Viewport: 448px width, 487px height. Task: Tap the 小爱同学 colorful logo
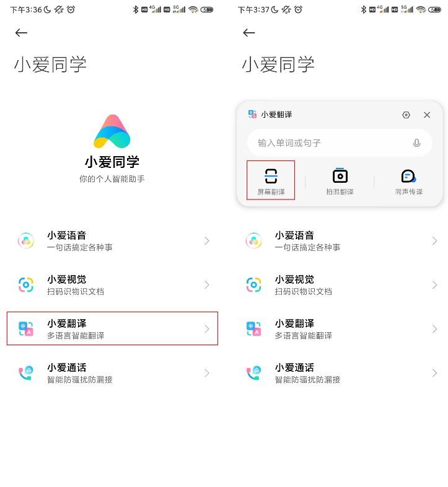click(112, 131)
